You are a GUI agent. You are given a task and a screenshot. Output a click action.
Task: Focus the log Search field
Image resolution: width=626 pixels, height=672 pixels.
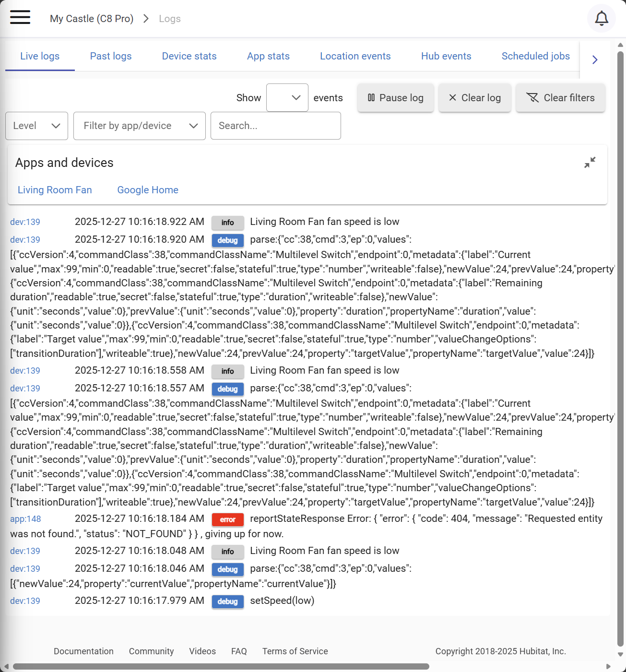click(x=275, y=126)
